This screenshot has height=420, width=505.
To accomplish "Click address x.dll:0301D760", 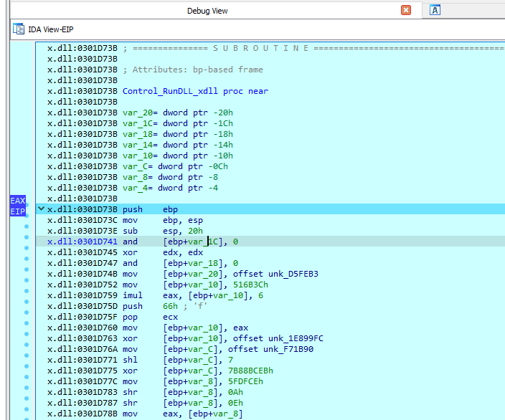I will [82, 328].
